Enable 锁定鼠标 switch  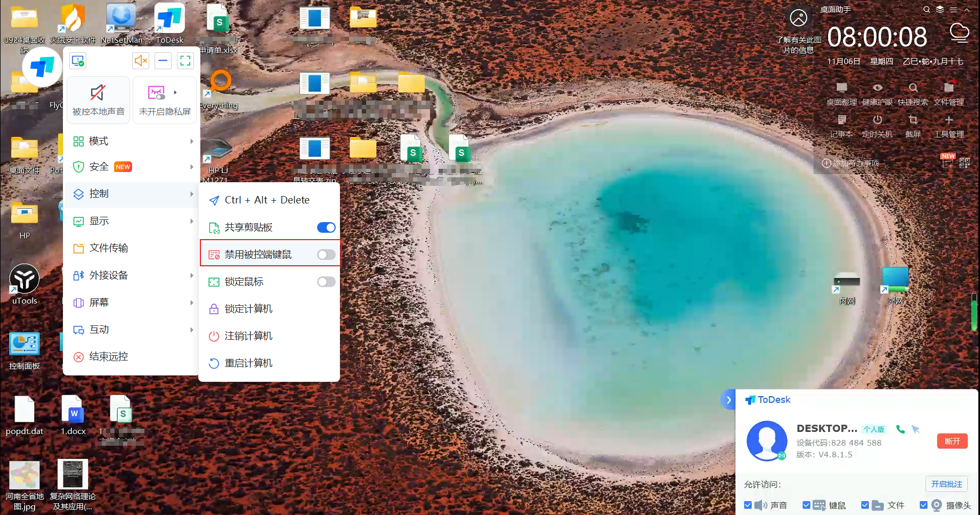click(326, 282)
